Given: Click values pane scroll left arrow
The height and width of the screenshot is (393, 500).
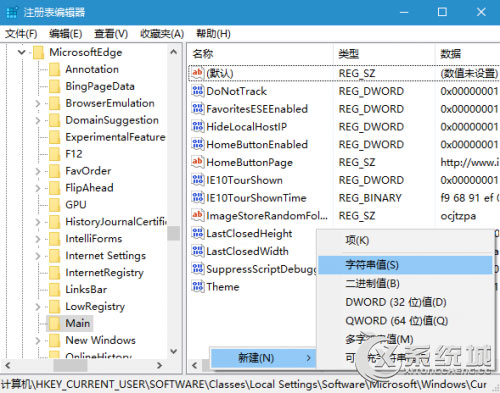Looking at the screenshot, I should [195, 365].
